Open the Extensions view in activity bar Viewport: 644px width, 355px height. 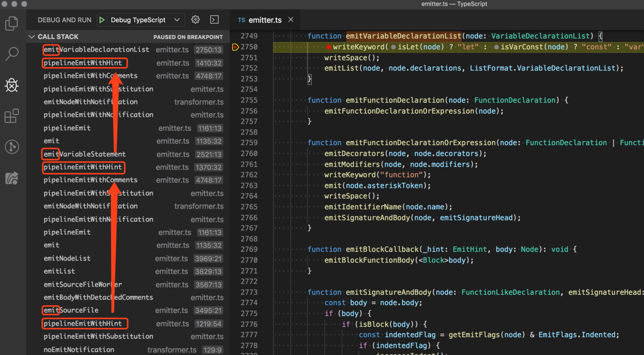pyautogui.click(x=11, y=116)
